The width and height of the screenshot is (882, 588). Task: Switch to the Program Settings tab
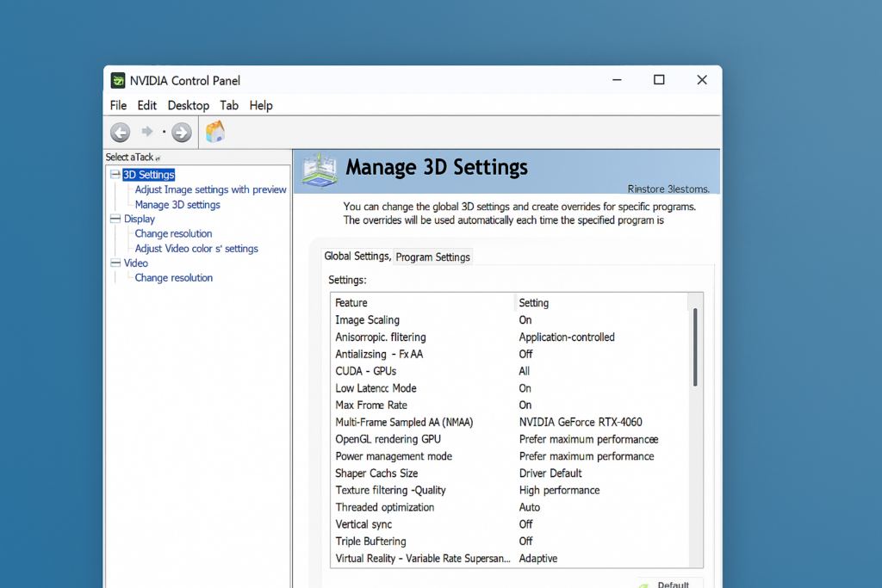coord(432,257)
